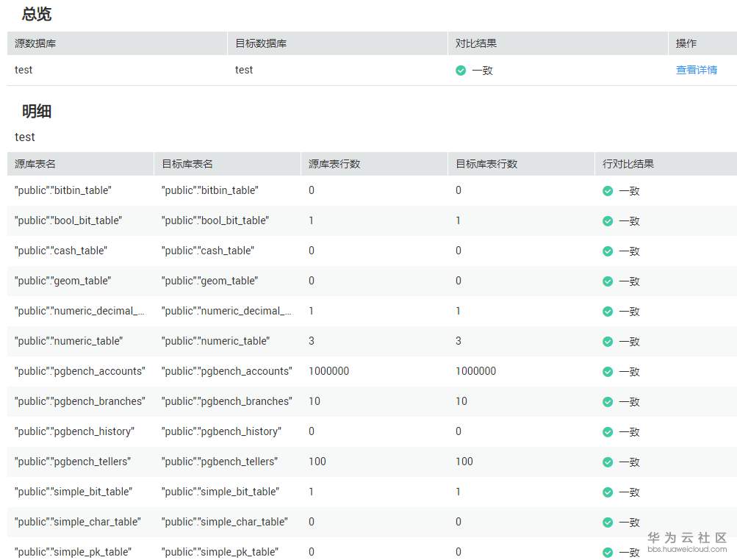The height and width of the screenshot is (560, 737).
Task: Click target row count 100 for pgbench_tellers
Action: 464,462
